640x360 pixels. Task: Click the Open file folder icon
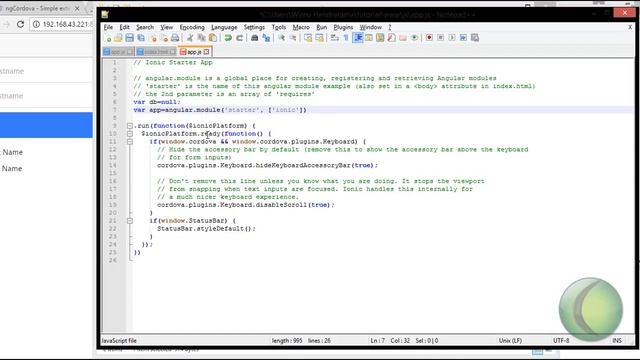[x=118, y=38]
